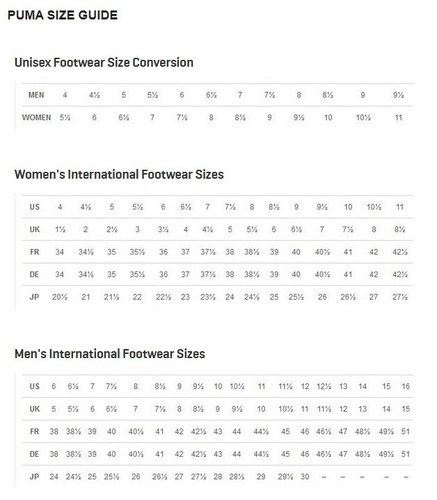
Task: Click the JP label in women's table
Action: [x=34, y=297]
